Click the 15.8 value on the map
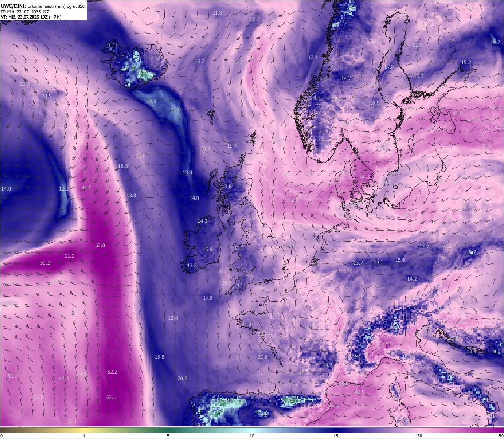The height and width of the screenshot is (439, 504). [x=159, y=357]
